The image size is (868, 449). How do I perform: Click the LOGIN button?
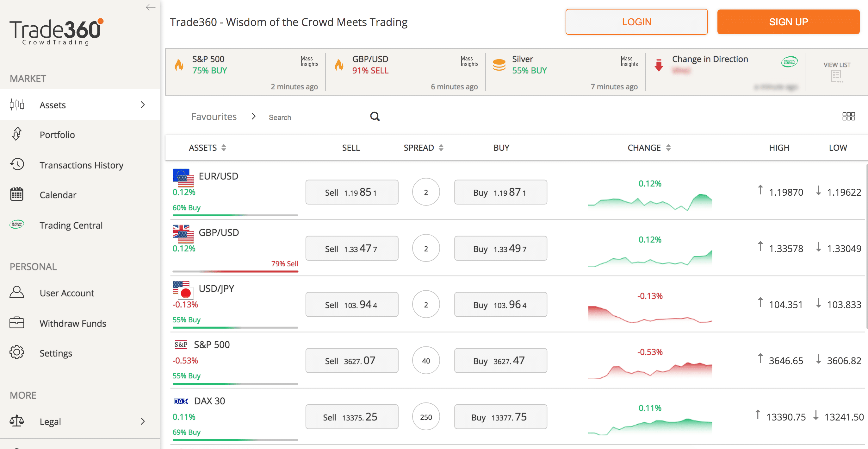point(636,22)
